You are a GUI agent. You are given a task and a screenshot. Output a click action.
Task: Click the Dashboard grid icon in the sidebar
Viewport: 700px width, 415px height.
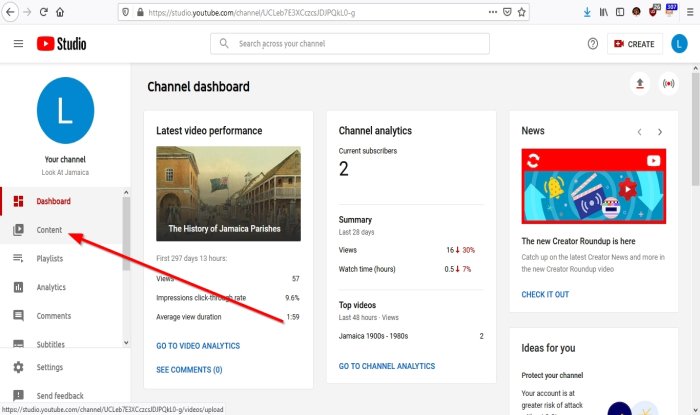(x=18, y=201)
